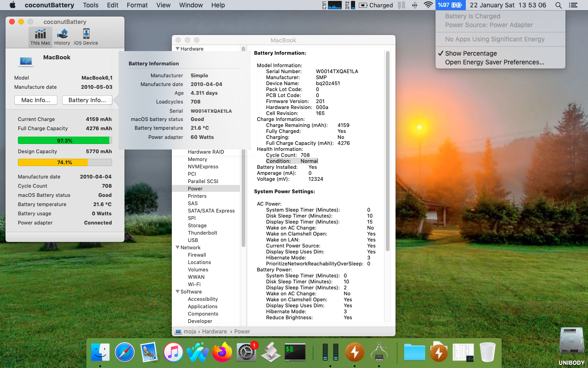Open Terminal from the Dock
This screenshot has height=368, width=588.
pyautogui.click(x=295, y=353)
